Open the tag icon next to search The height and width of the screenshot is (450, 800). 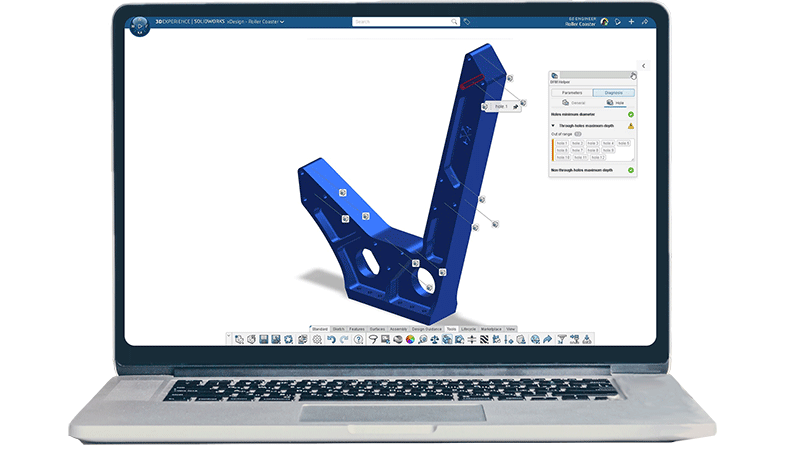coord(466,22)
